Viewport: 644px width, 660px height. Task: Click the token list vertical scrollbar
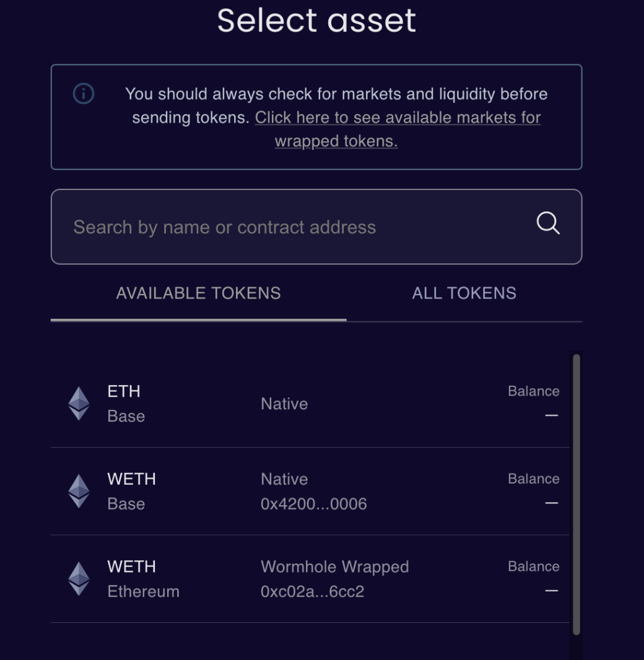577,494
